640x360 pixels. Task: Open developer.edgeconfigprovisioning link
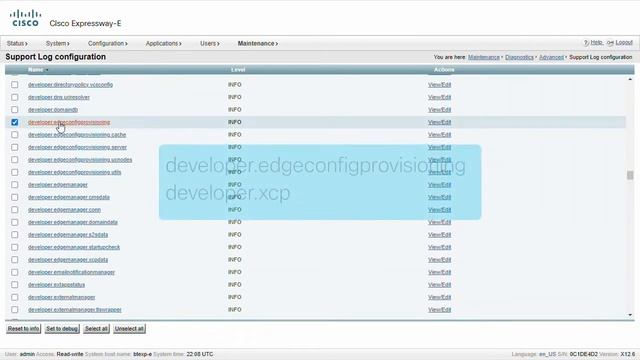[x=69, y=122]
